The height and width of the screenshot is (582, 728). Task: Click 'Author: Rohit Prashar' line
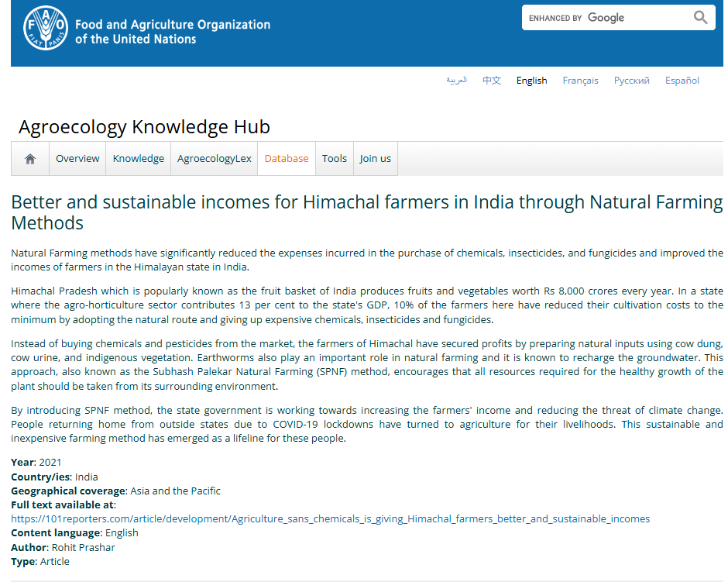click(63, 548)
